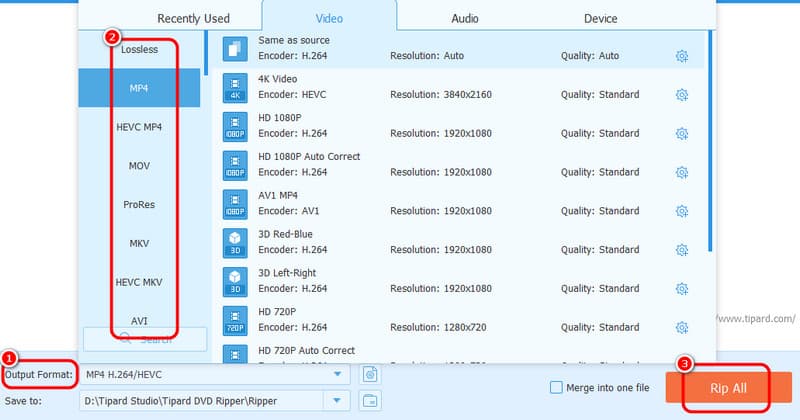Choose MOV format in sidebar
Screen dimensions: 800x420
point(139,166)
